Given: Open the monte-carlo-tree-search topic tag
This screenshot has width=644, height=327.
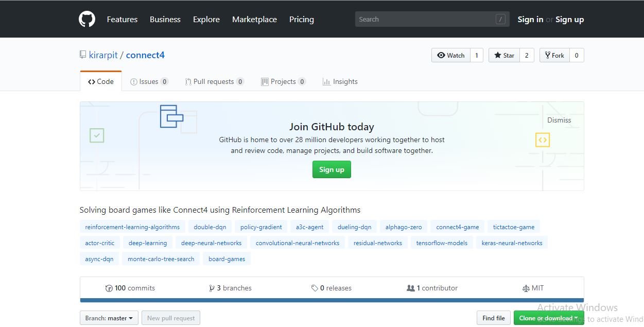Looking at the screenshot, I should pyautogui.click(x=161, y=259).
